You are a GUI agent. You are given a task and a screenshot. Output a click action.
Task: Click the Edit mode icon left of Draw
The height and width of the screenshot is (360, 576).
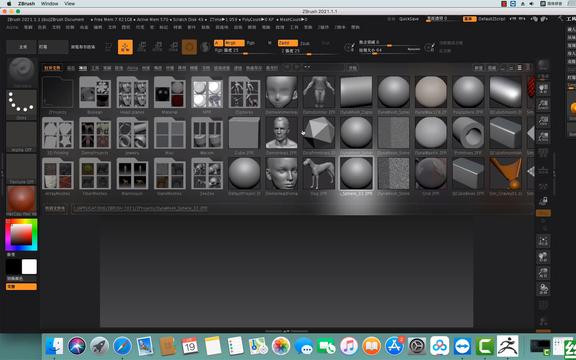pos(109,47)
